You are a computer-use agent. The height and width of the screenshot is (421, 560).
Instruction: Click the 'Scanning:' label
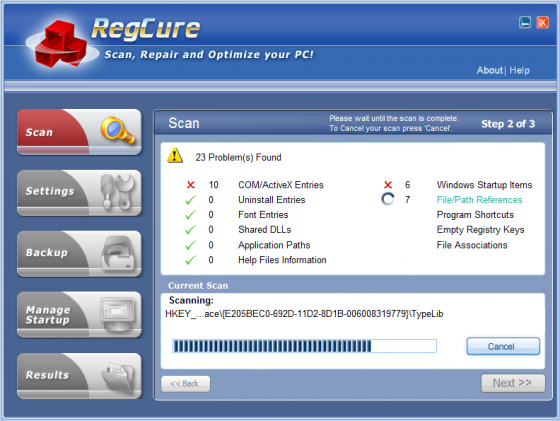[191, 300]
